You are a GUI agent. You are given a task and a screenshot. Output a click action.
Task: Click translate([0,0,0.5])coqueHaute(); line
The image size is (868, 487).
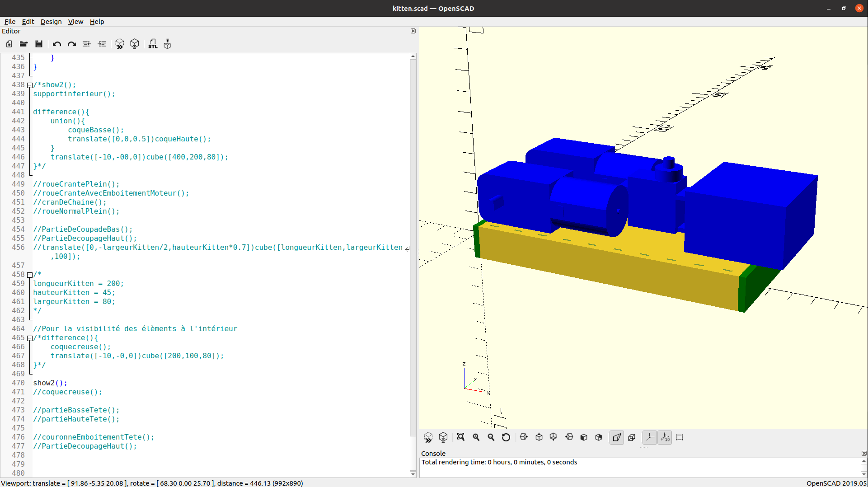pyautogui.click(x=139, y=139)
